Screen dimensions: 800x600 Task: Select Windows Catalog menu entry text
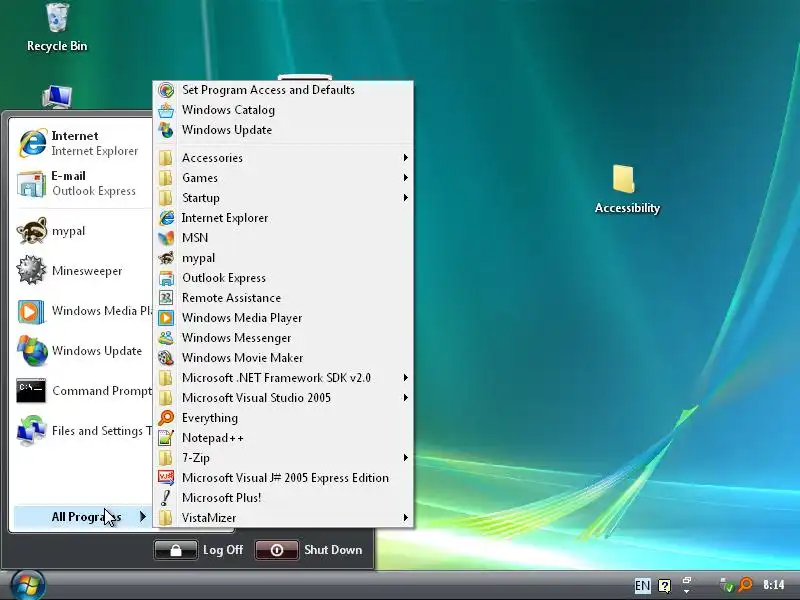coord(229,110)
